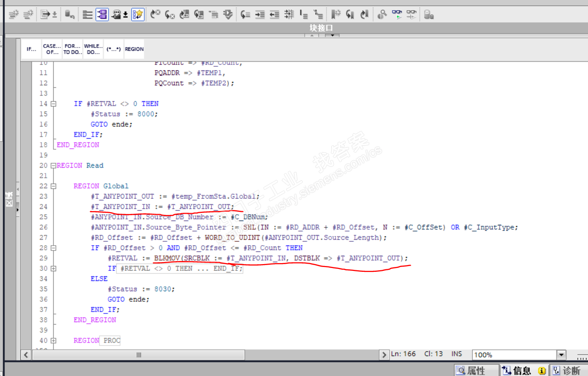Click the cylinder lock icon at toolbar end
The height and width of the screenshot is (376, 588).
pyautogui.click(x=429, y=15)
